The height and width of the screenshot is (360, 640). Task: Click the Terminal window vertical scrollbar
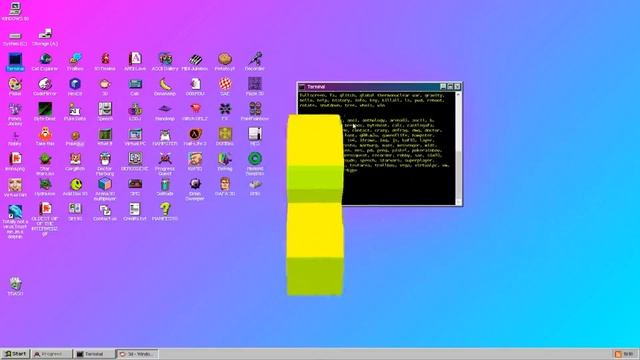(x=458, y=148)
